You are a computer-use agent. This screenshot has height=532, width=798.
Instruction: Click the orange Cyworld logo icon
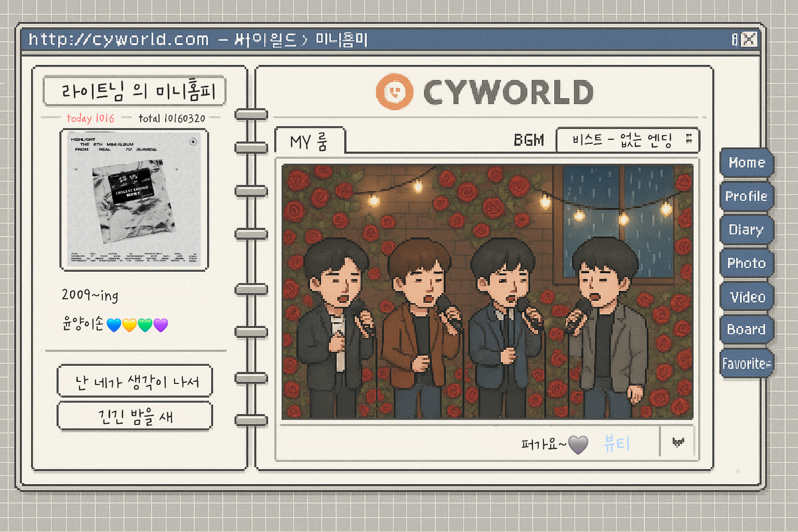395,92
